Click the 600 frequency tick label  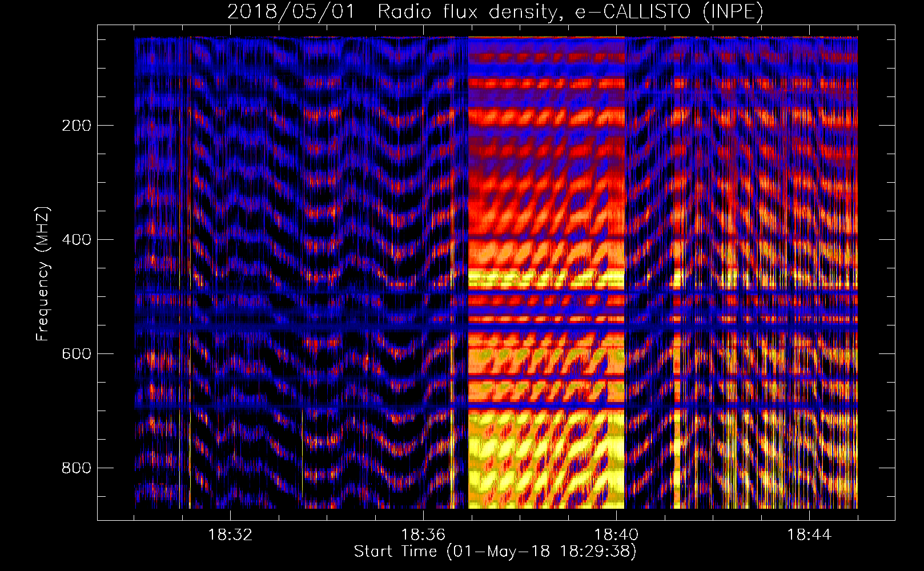tap(77, 354)
